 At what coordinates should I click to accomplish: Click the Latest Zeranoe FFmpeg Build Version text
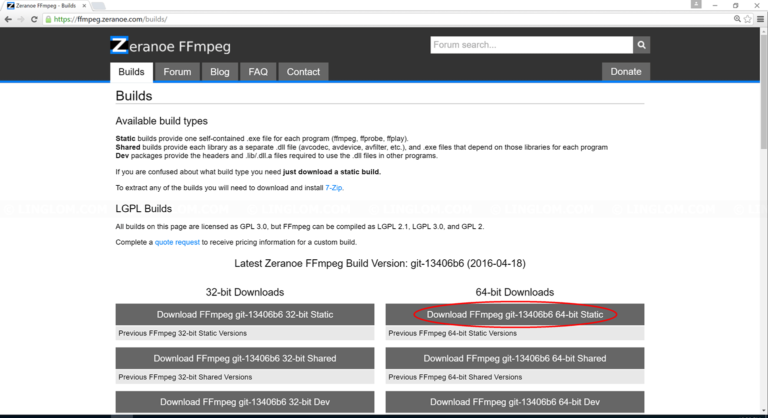pyautogui.click(x=380, y=264)
